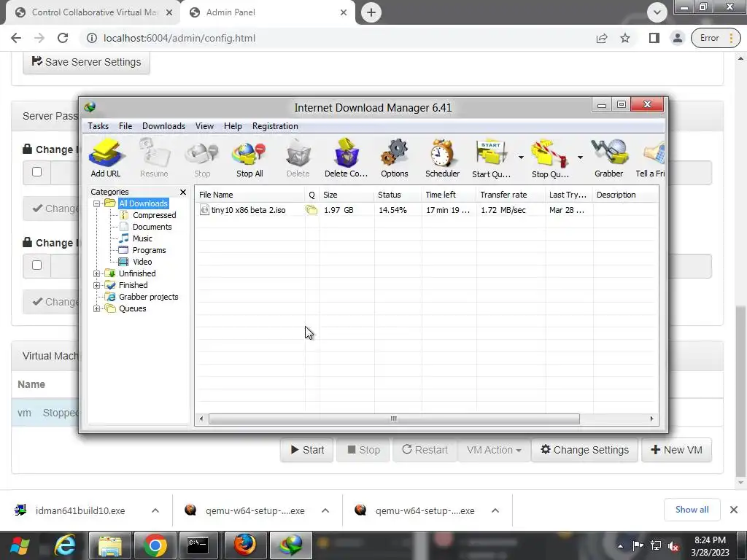Click the Resume toolbar icon
Screen dimensions: 747x560
click(x=154, y=158)
